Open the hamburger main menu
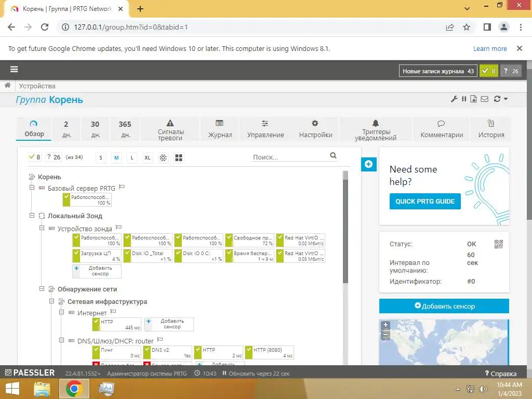The height and width of the screenshot is (399, 532). tap(14, 70)
